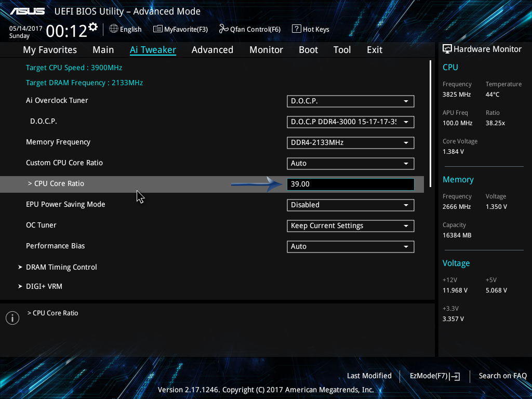Screen dimensions: 532x399
Task: Open the Memory Frequency dropdown
Action: (x=351, y=143)
